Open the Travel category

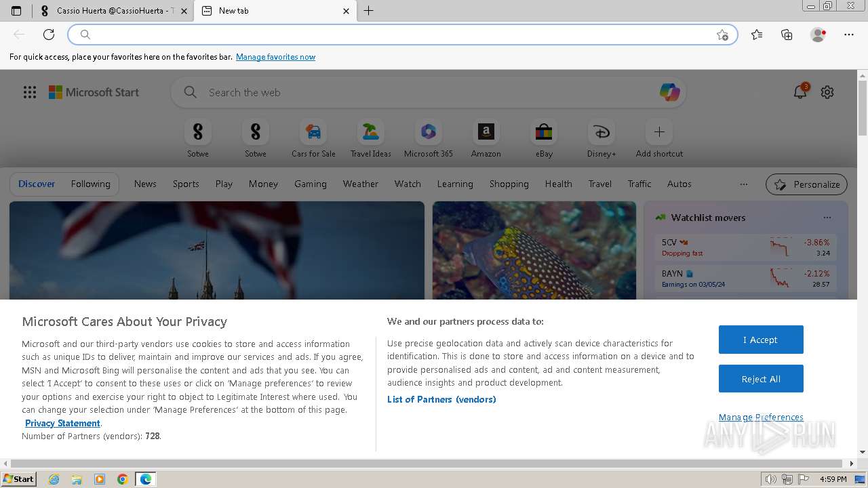coord(600,184)
